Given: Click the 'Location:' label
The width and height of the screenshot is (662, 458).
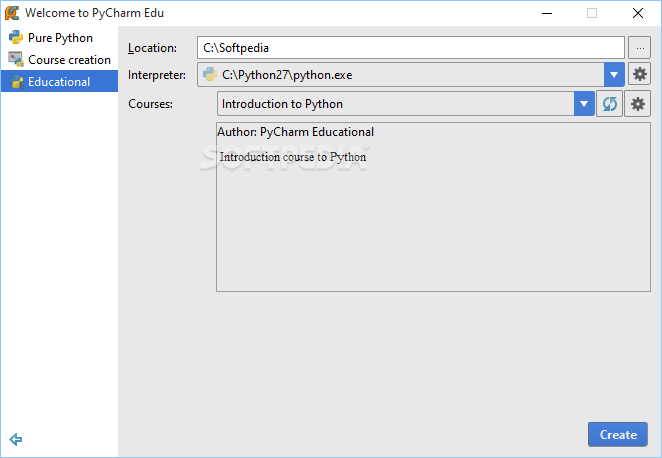Looking at the screenshot, I should [152, 48].
